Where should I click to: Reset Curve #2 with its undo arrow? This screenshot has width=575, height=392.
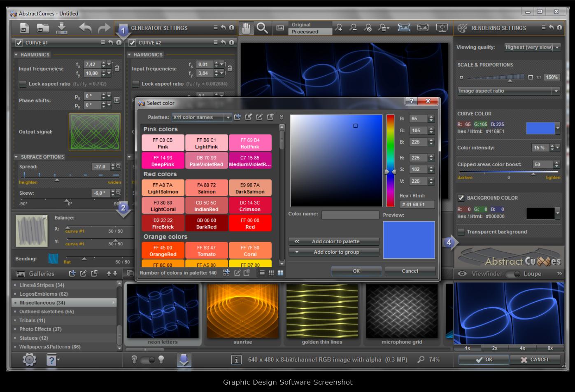click(223, 42)
